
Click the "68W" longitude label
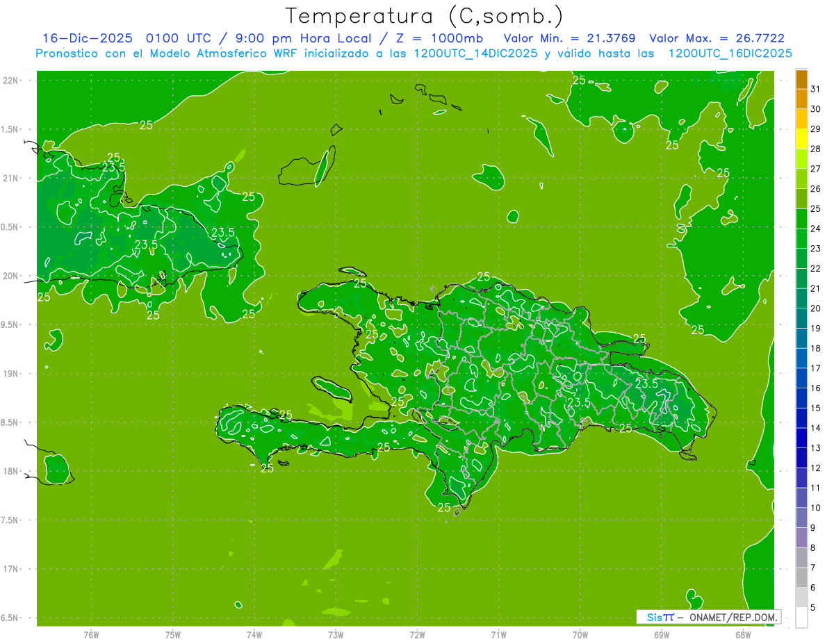tap(743, 634)
